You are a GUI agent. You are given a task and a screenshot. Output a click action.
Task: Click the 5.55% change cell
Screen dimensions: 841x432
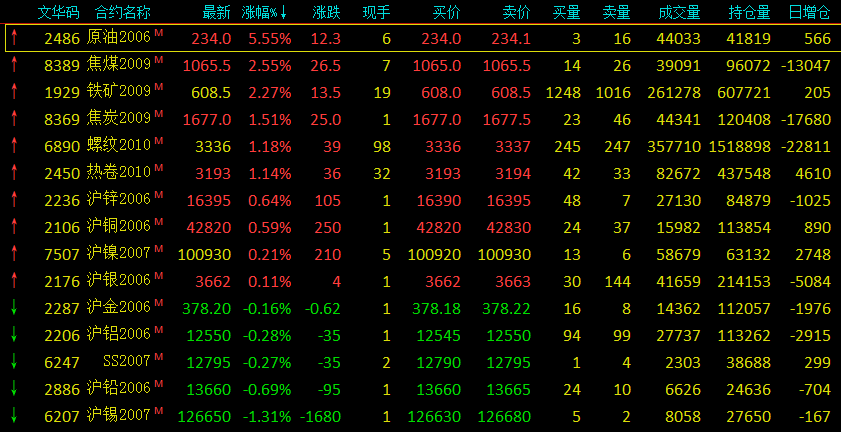[270, 38]
